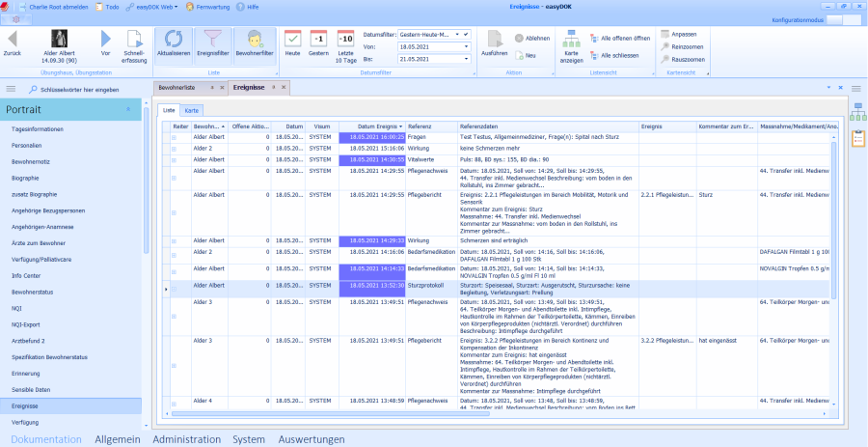Expand the first row in Reiter column

click(x=175, y=137)
